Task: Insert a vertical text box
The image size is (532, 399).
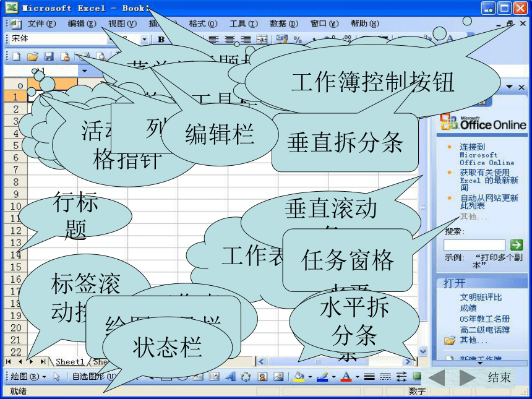Action: [214, 376]
